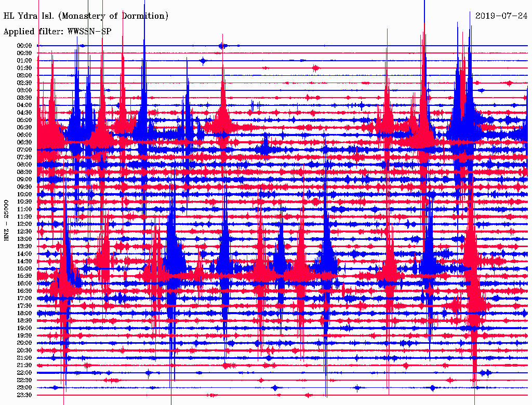This screenshot has width=532, height=405.
Task: Select the 17:00 time label
Action: 24,299
